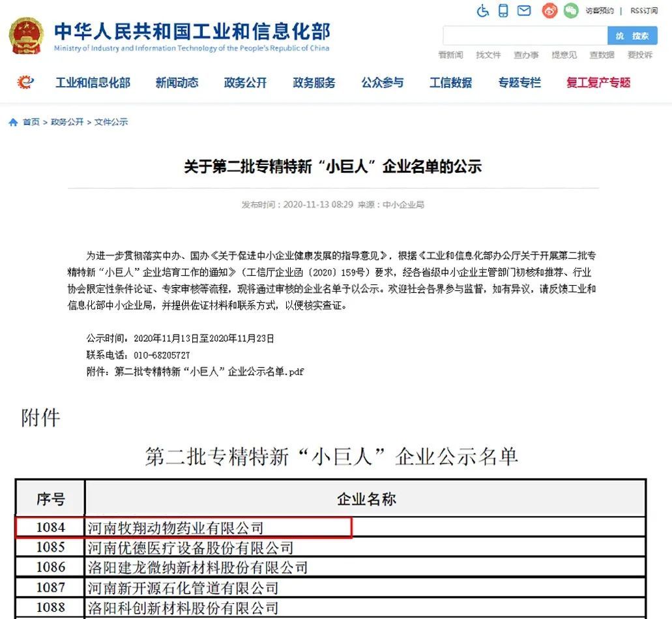
Task: Click the 公示时间 date range line
Action: pos(181,339)
